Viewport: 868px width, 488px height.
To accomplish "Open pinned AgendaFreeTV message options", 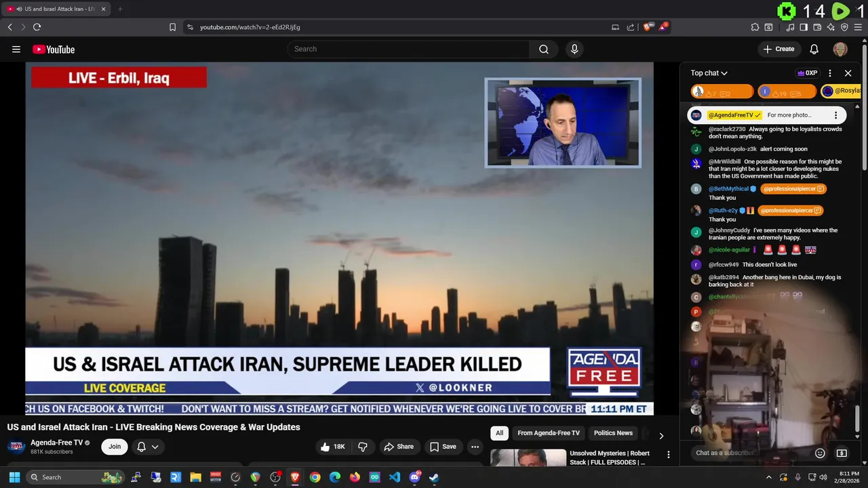I will pyautogui.click(x=835, y=115).
